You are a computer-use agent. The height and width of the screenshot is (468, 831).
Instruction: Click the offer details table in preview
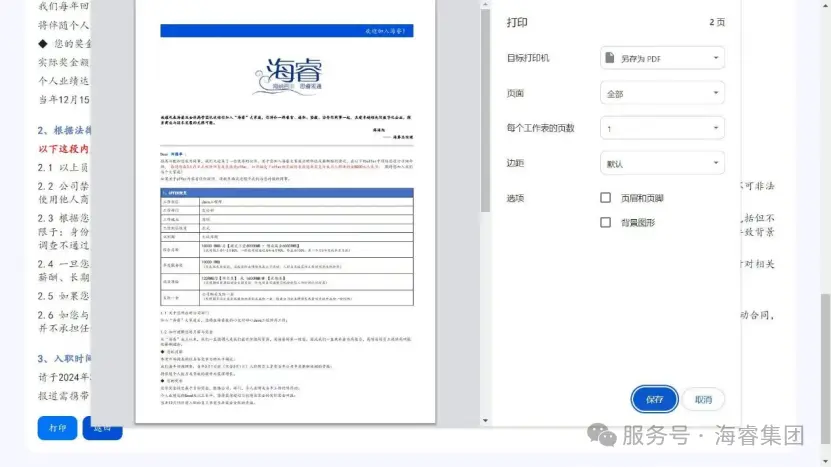pos(286,247)
